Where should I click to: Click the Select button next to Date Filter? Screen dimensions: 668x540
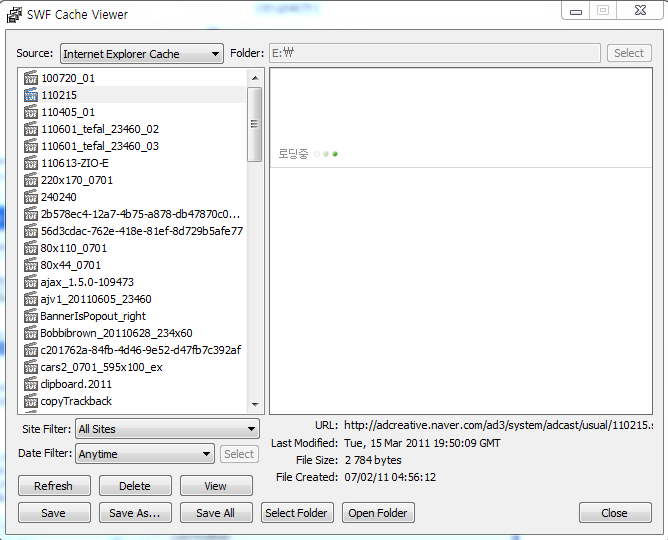coord(239,454)
